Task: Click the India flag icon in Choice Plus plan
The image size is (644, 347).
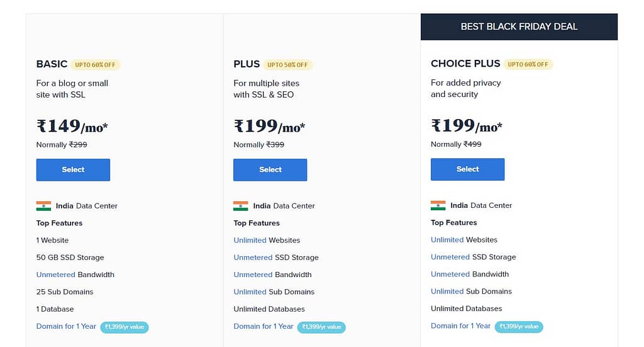Action: coord(438,205)
